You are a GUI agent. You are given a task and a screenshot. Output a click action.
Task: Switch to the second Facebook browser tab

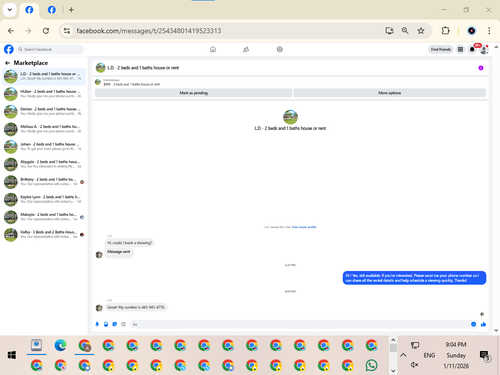point(52,10)
